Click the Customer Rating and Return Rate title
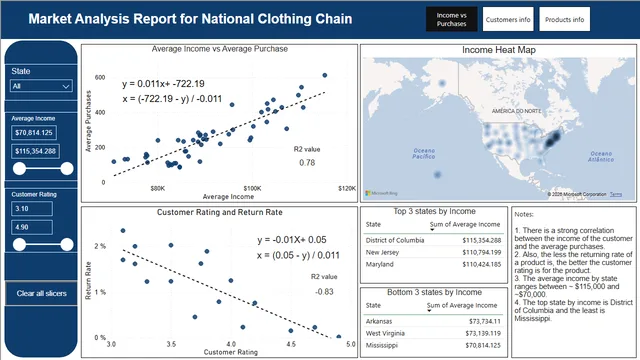 coord(220,212)
